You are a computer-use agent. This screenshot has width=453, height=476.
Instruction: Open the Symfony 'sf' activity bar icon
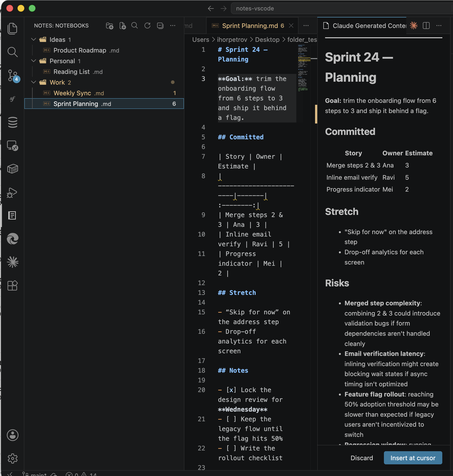tap(12, 99)
